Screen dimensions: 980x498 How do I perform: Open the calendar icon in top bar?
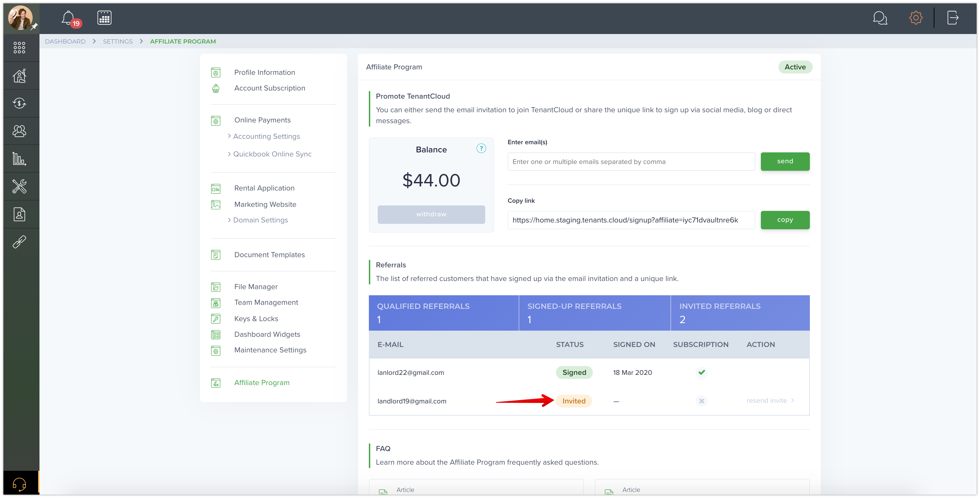pyautogui.click(x=104, y=17)
